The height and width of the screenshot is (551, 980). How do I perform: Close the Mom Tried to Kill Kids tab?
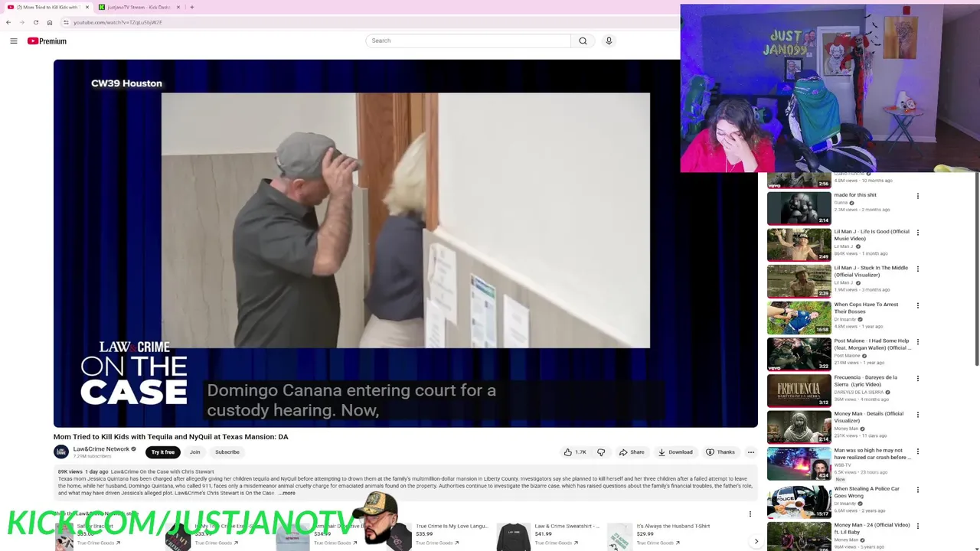pos(87,7)
